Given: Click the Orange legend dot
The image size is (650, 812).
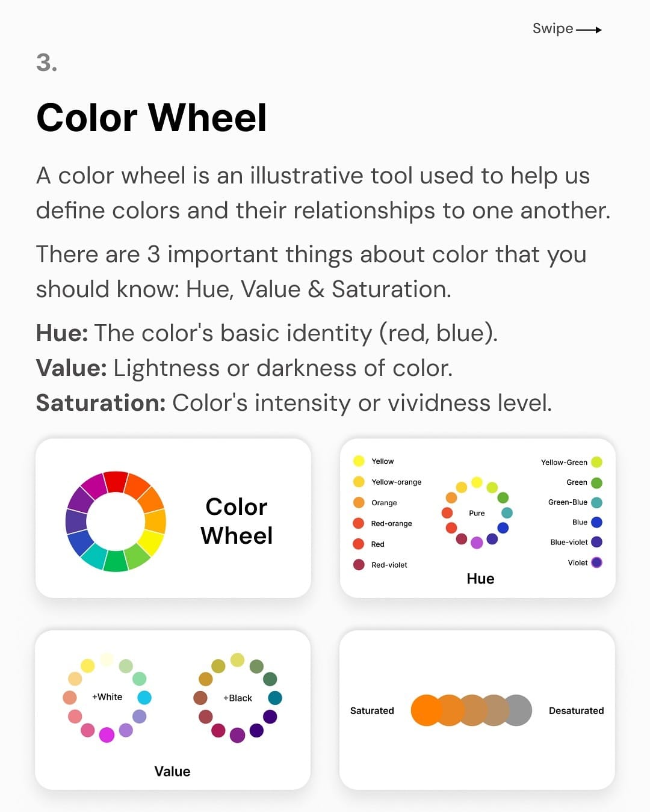Looking at the screenshot, I should tap(359, 502).
